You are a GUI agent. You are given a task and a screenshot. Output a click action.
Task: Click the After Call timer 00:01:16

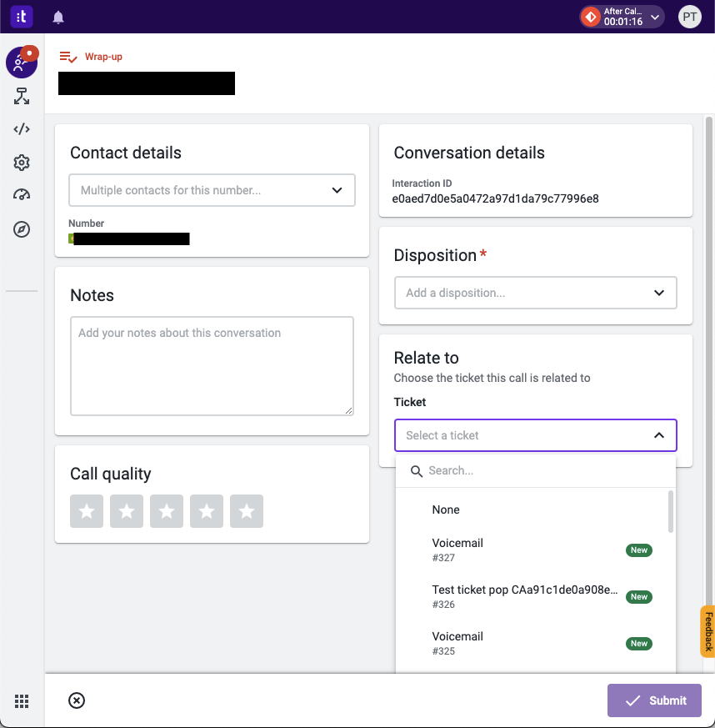click(x=623, y=22)
